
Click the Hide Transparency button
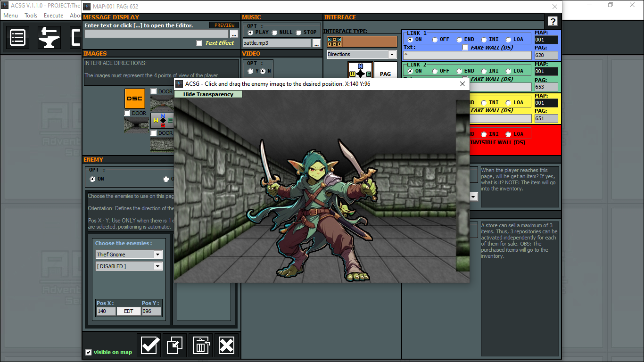pos(208,94)
